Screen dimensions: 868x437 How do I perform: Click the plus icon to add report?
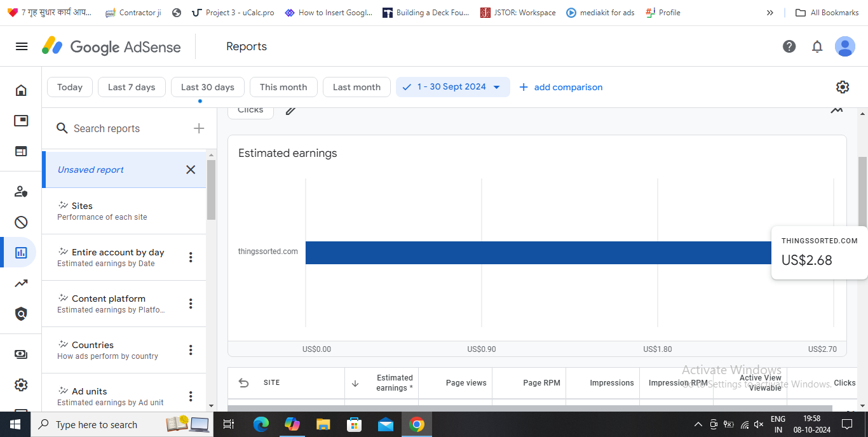click(x=199, y=128)
